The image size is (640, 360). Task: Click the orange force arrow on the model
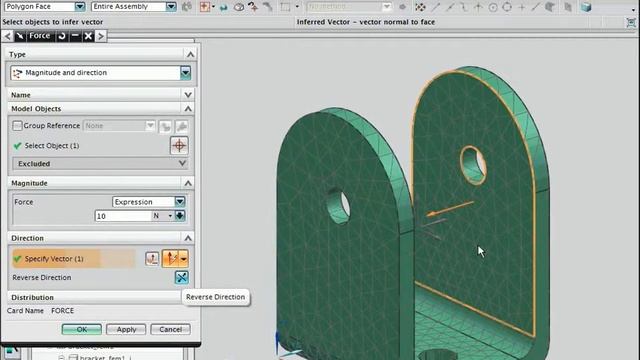pyautogui.click(x=450, y=208)
